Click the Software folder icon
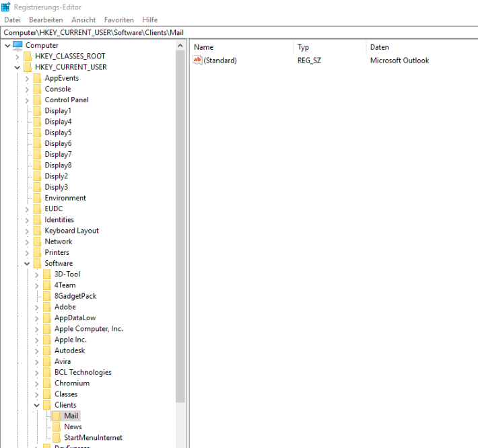478x448 pixels. point(37,264)
